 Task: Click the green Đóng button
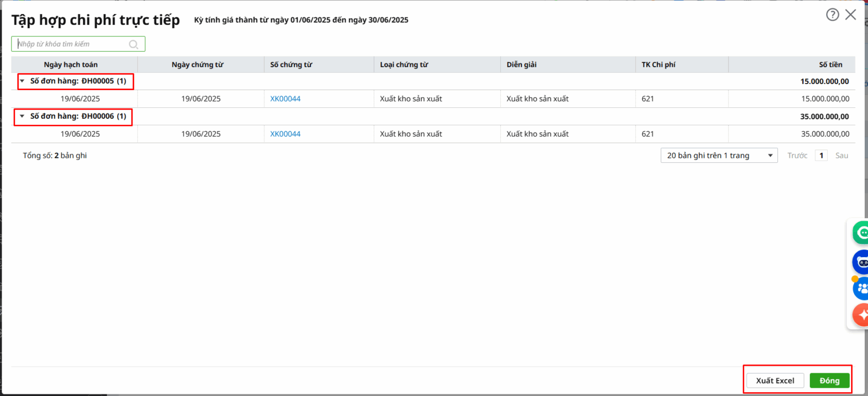(x=829, y=381)
